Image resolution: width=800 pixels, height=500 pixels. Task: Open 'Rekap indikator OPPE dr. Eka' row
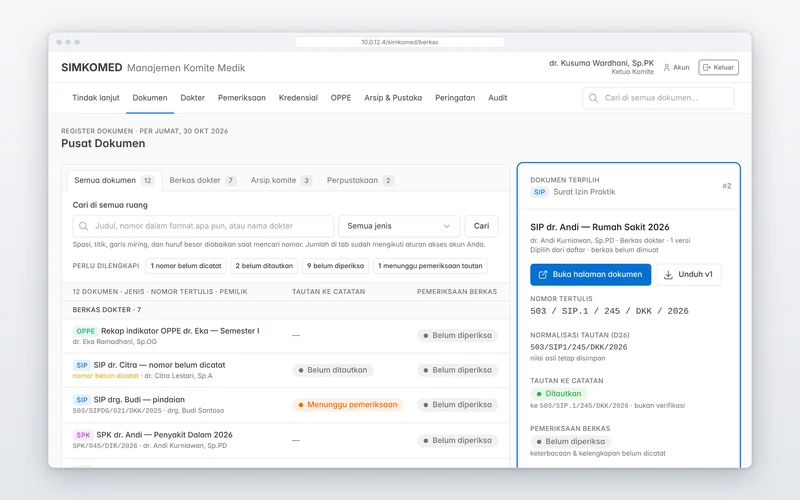(x=285, y=336)
